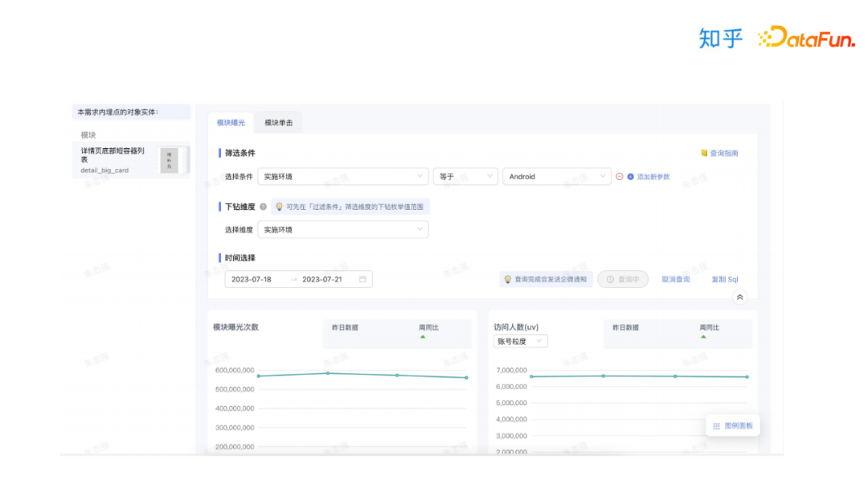Switch to the 模块单击 tab
The image size is (868, 488).
279,123
